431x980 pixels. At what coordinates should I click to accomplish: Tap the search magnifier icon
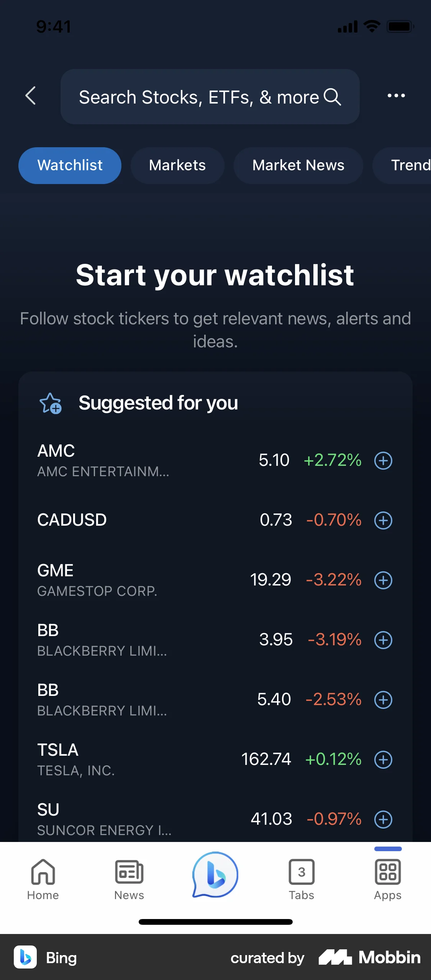(332, 97)
